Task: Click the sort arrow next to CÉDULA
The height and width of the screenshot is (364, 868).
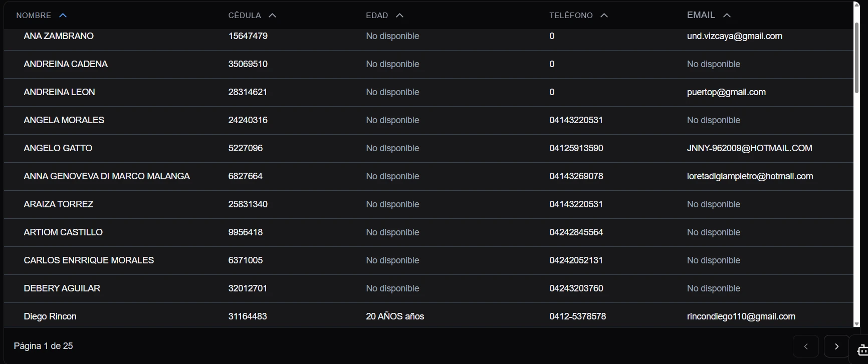Action: [x=272, y=16]
